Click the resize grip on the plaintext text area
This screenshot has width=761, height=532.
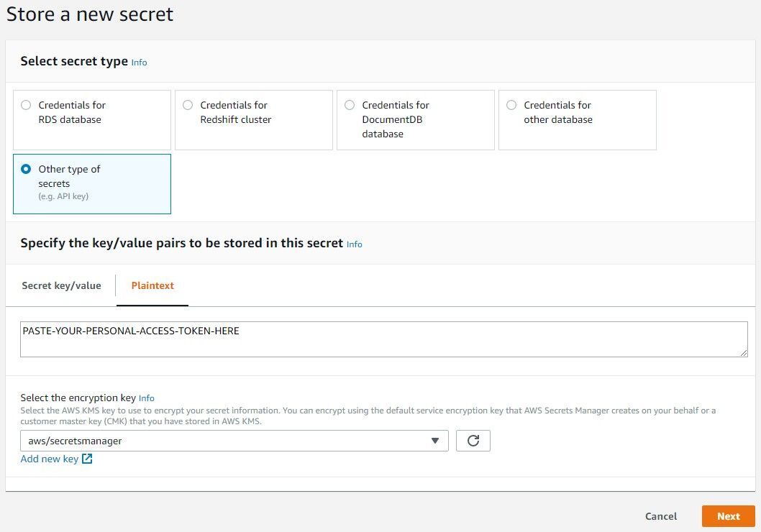click(744, 353)
